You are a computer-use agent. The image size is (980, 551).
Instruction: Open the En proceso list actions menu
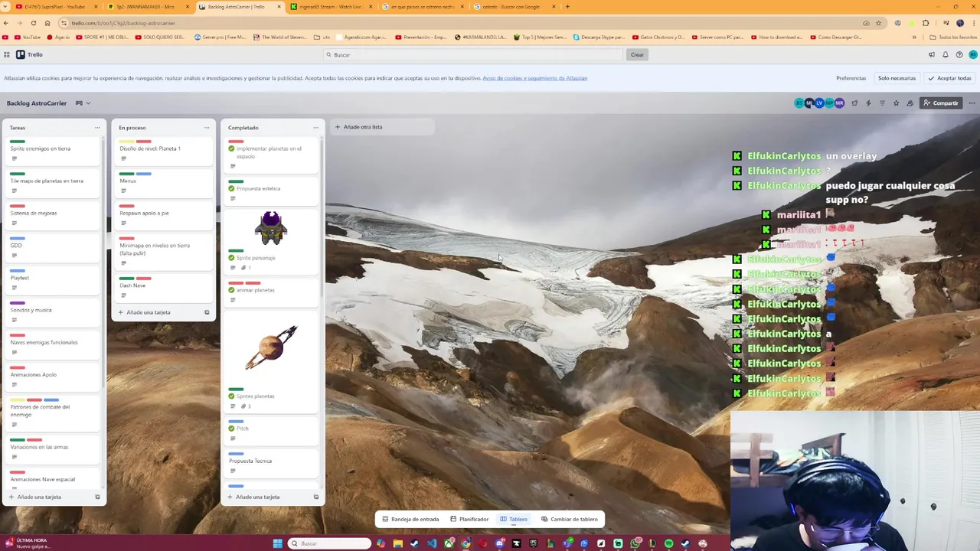coord(207,128)
